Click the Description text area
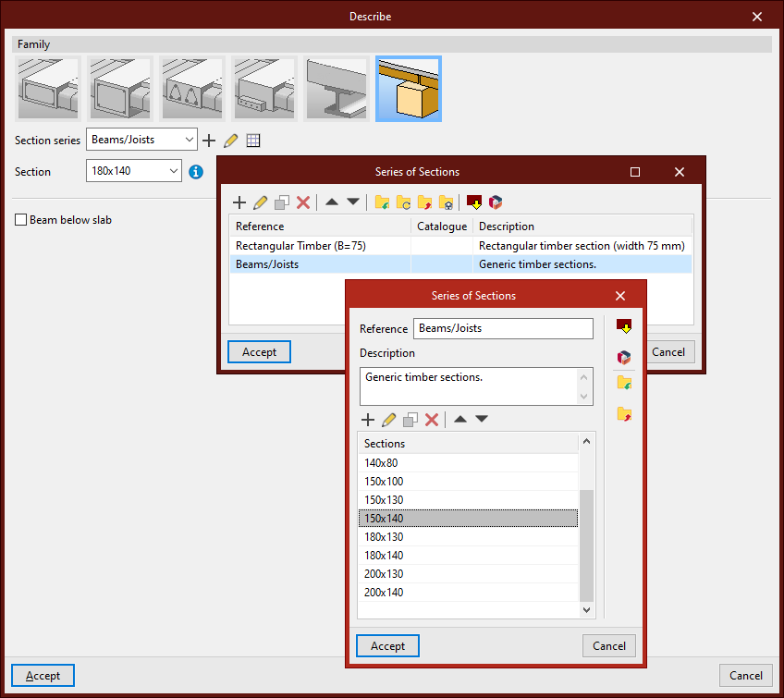Viewport: 784px width, 698px height. [x=476, y=386]
